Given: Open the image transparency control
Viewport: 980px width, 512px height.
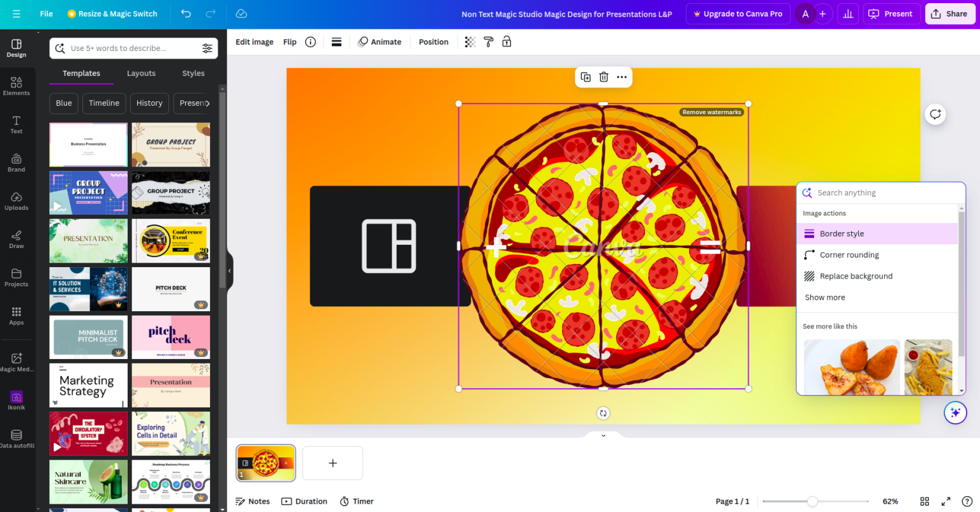Looking at the screenshot, I should point(470,41).
